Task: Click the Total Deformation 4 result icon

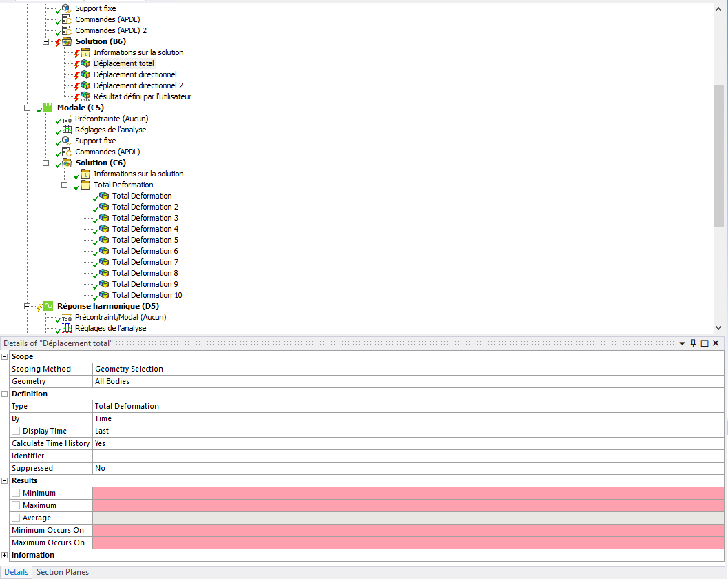Action: pyautogui.click(x=104, y=229)
